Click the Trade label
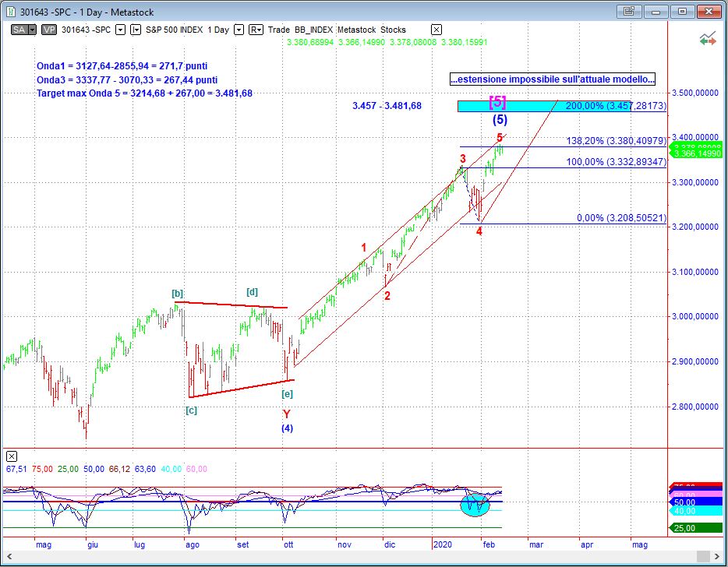This screenshot has width=728, height=567. [x=278, y=30]
